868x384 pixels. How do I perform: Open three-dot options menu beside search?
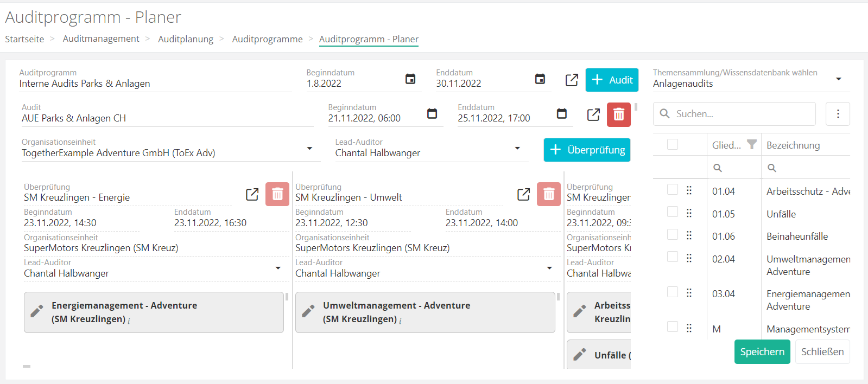click(838, 114)
